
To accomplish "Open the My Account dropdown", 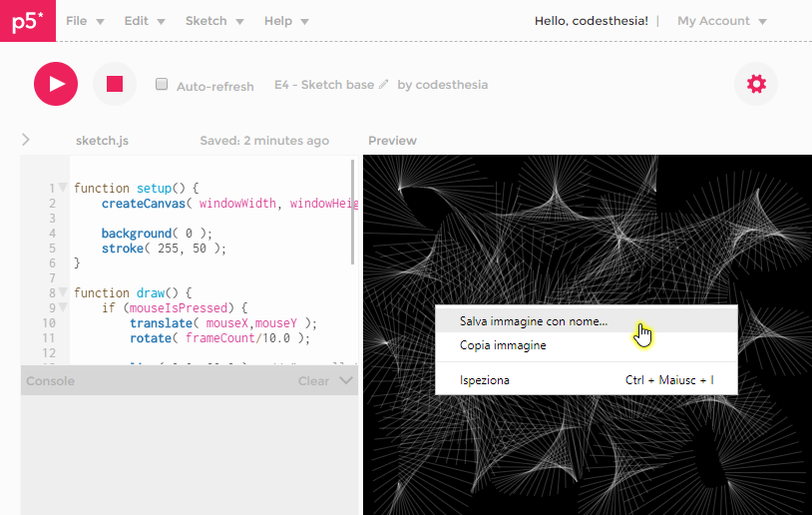I will (721, 21).
